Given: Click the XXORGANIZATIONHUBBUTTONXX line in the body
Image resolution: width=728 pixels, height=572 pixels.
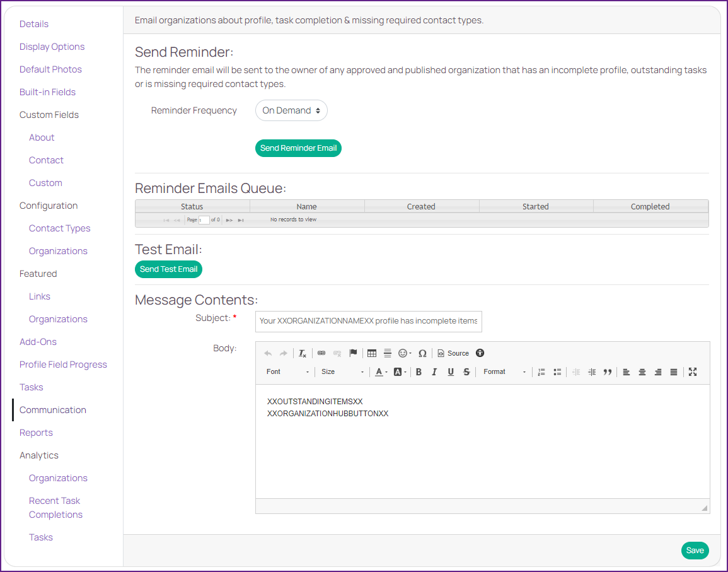Looking at the screenshot, I should click(x=328, y=414).
